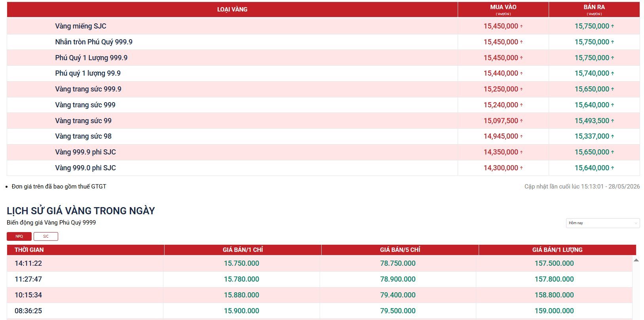
Task: Open the Hôm nay date dropdown
Action: [x=603, y=223]
